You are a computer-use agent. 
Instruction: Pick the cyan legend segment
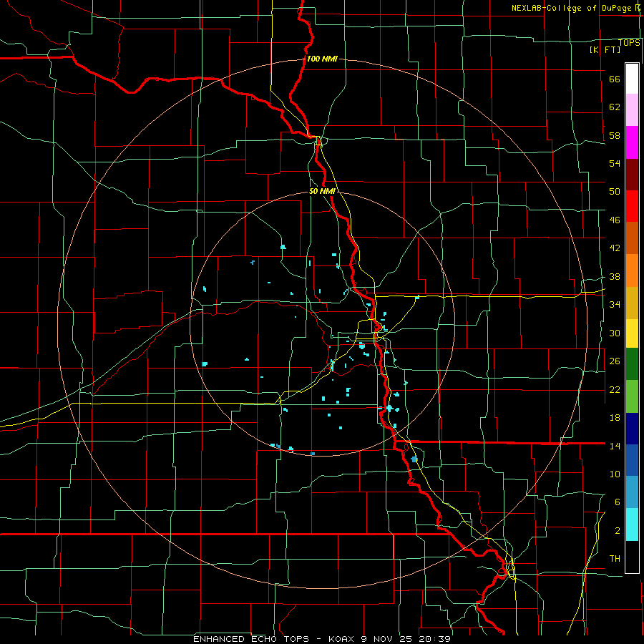coord(632,525)
